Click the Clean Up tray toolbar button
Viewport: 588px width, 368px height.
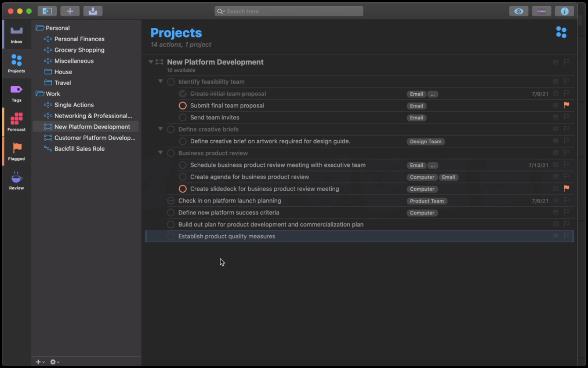pos(93,11)
